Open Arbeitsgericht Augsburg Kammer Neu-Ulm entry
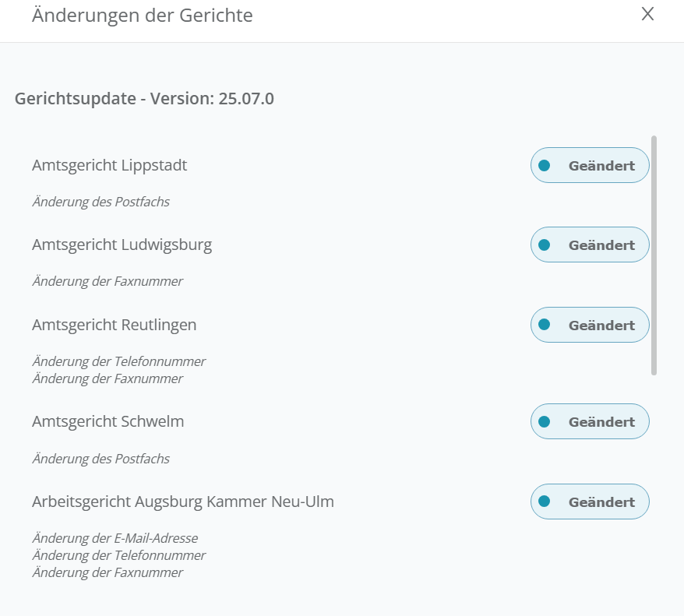 183,502
